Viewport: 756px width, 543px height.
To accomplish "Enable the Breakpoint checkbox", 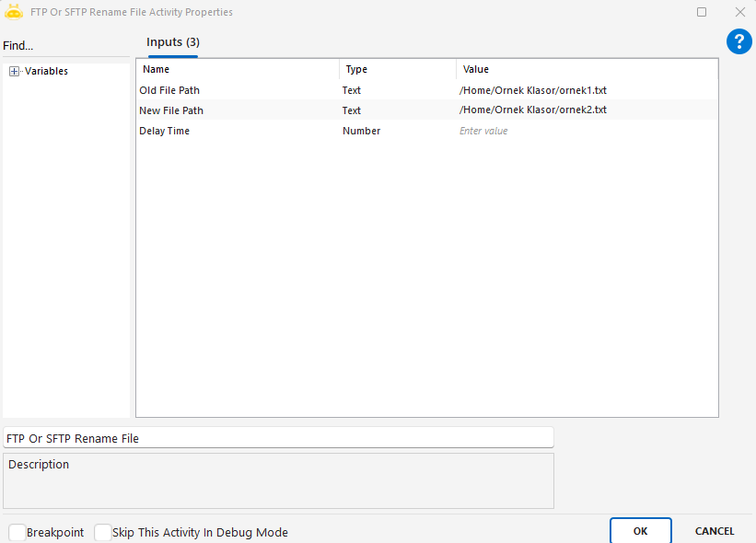I will click(x=17, y=532).
